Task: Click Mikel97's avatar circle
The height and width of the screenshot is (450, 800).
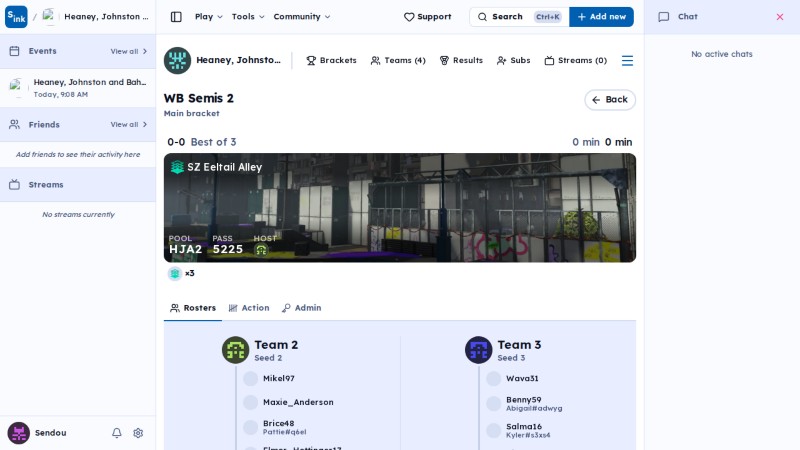Action: tap(251, 379)
